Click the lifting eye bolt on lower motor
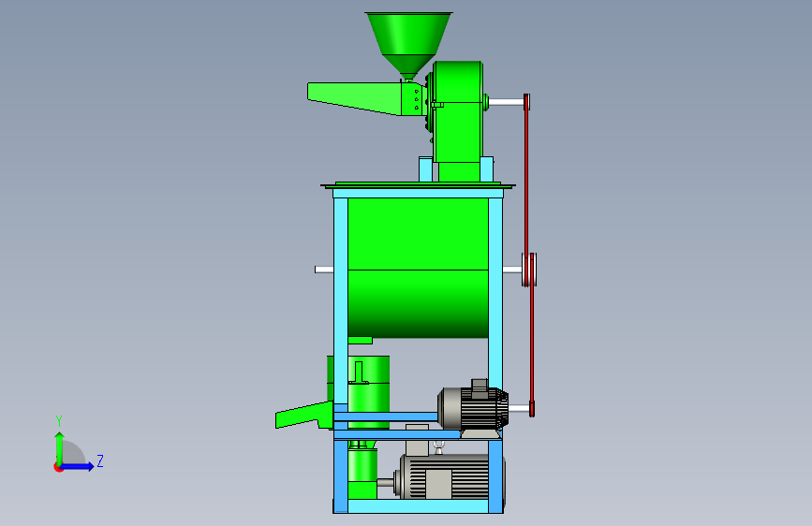Screen dimensions: 812x526 point(438,447)
